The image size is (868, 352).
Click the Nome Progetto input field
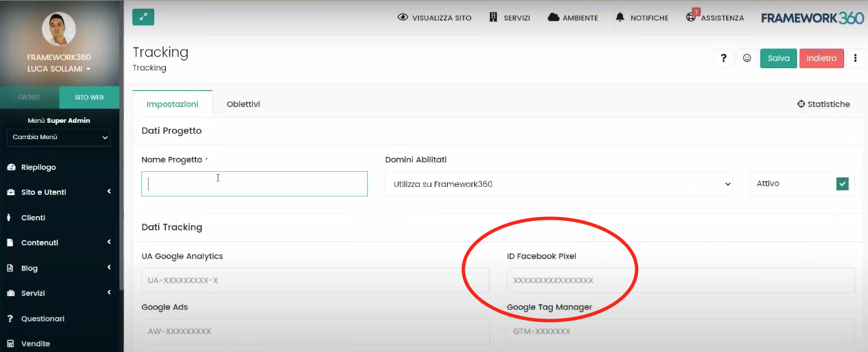255,184
